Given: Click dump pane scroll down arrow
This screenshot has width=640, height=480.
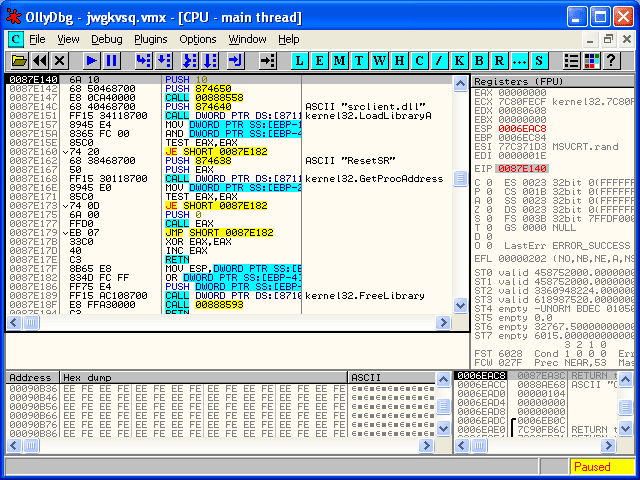Looking at the screenshot, I should coord(443,429).
